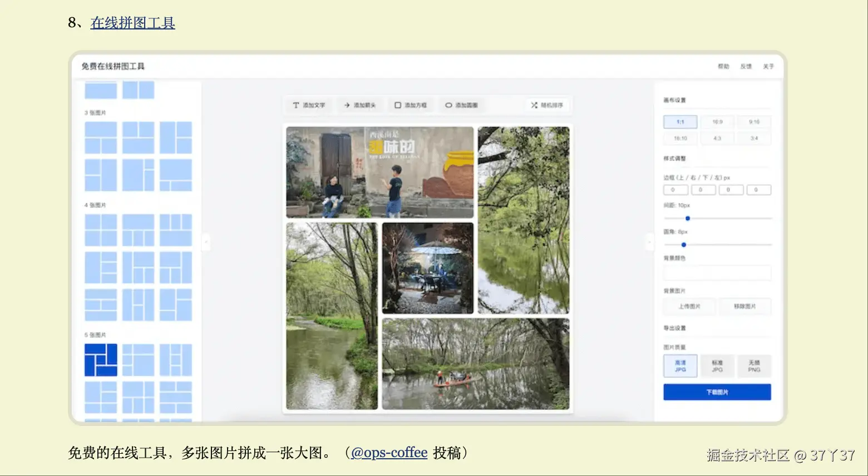Pick the 添加圆圈 circle tool

click(461, 105)
